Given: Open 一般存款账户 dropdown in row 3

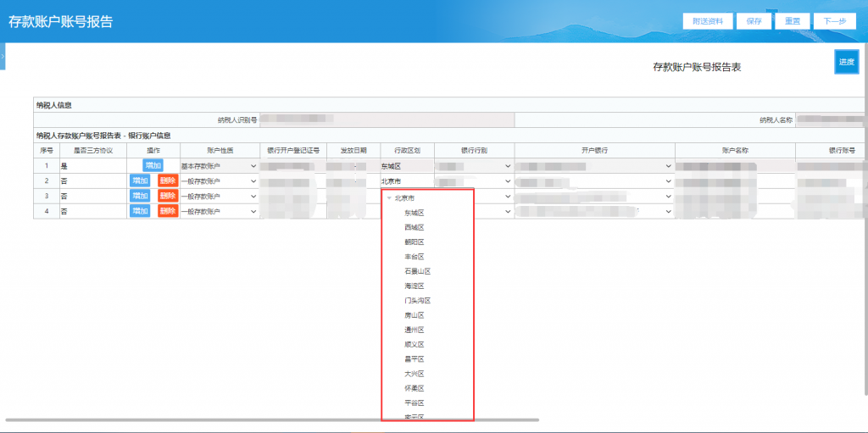Looking at the screenshot, I should click(x=220, y=196).
